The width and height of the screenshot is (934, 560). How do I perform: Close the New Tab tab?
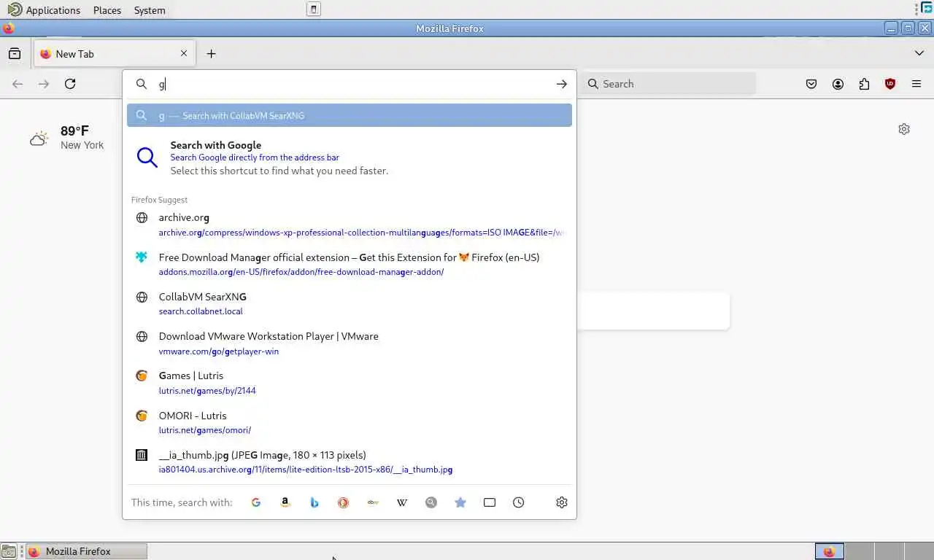pos(184,53)
